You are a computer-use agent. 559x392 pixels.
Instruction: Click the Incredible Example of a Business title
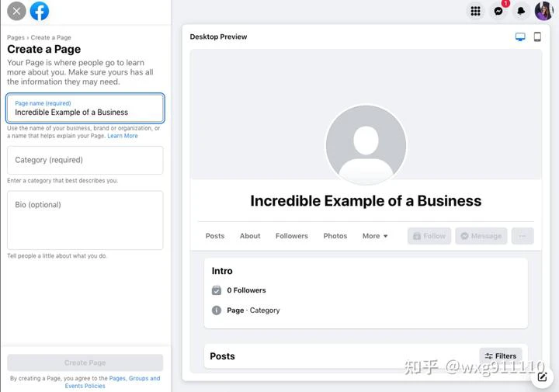tap(366, 201)
